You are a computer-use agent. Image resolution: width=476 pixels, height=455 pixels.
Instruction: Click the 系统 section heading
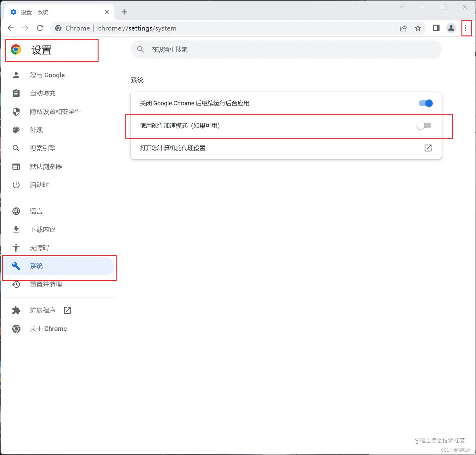pyautogui.click(x=137, y=80)
